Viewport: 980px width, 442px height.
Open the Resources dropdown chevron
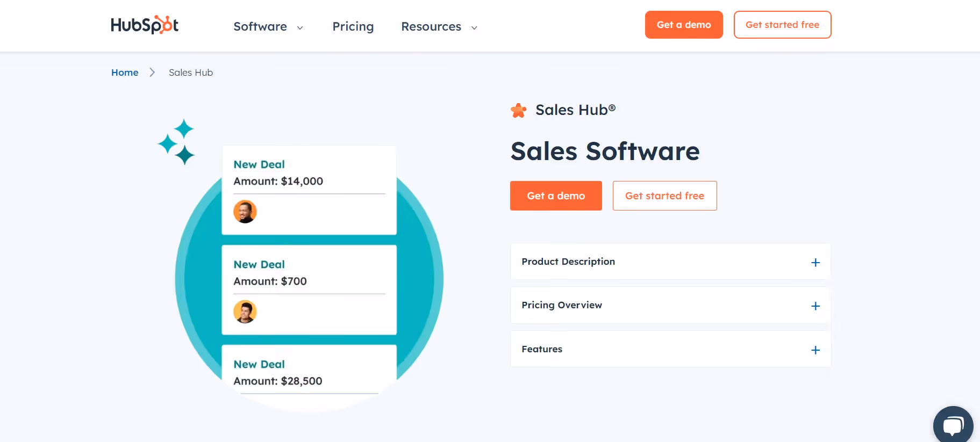pos(474,28)
